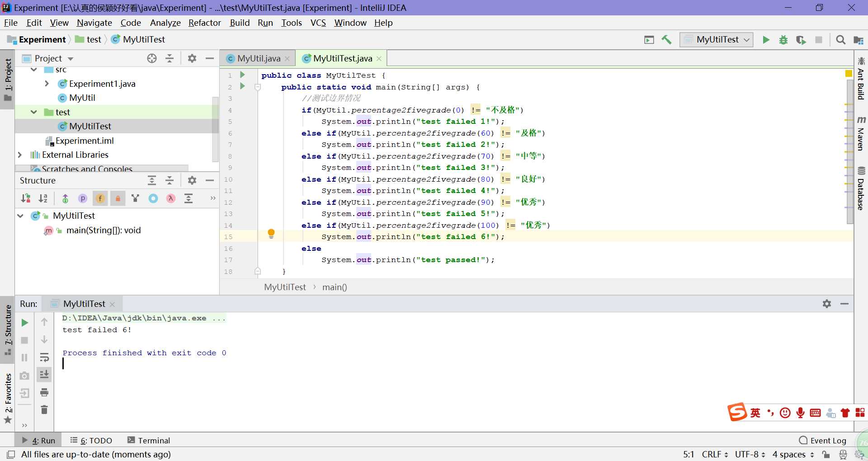Click the camera dump threads icon

coord(25,375)
